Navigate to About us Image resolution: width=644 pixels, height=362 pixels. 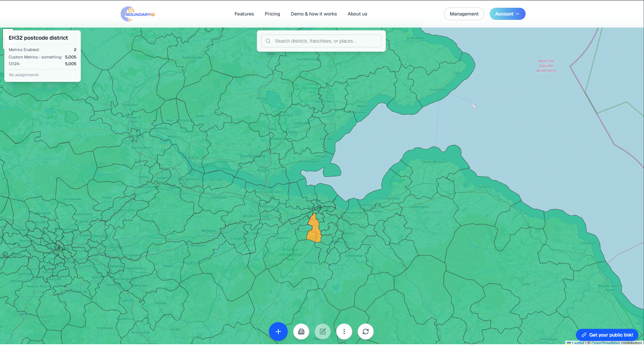pos(357,14)
